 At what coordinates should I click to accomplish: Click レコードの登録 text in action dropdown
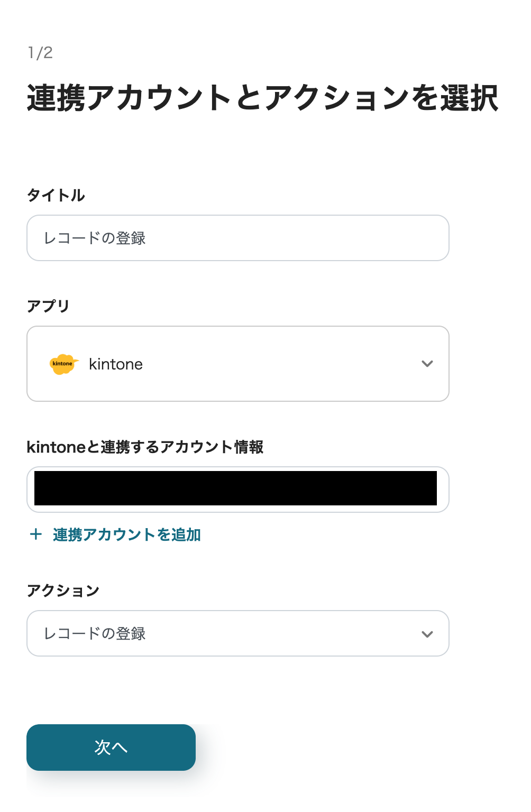[95, 633]
